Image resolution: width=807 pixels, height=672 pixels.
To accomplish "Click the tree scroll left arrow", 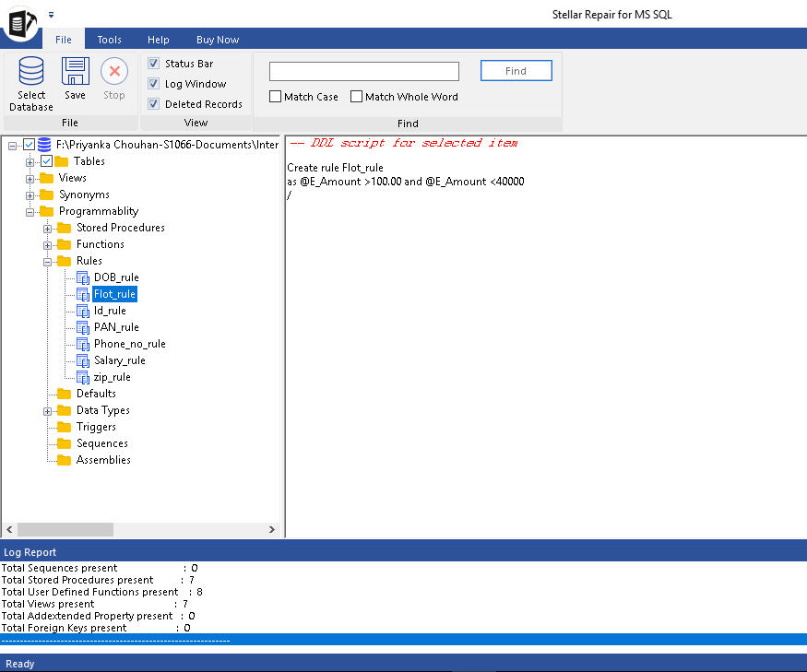I will point(9,529).
